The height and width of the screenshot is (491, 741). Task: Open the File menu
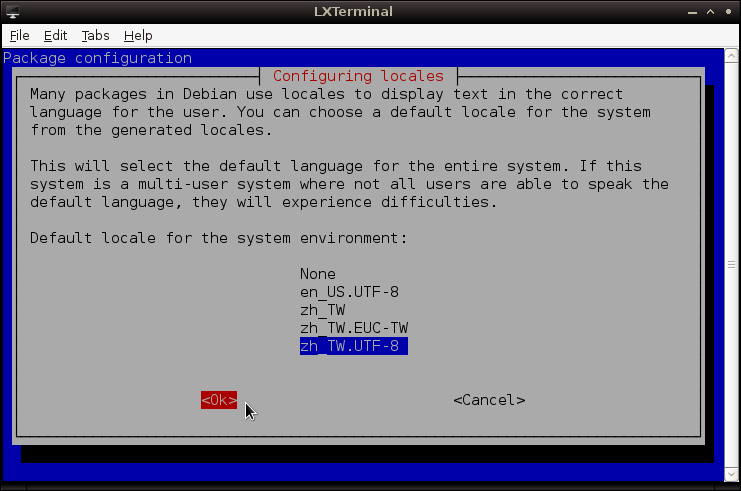click(20, 35)
